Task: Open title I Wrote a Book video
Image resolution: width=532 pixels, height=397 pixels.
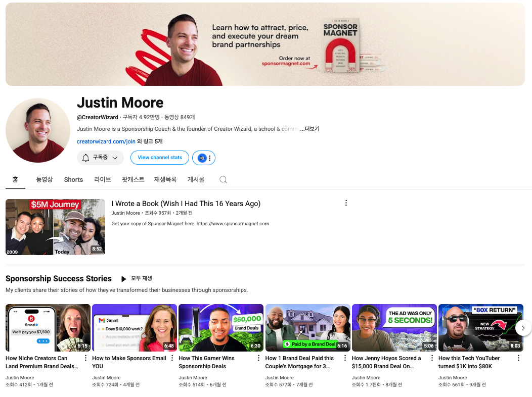Action: [x=186, y=204]
